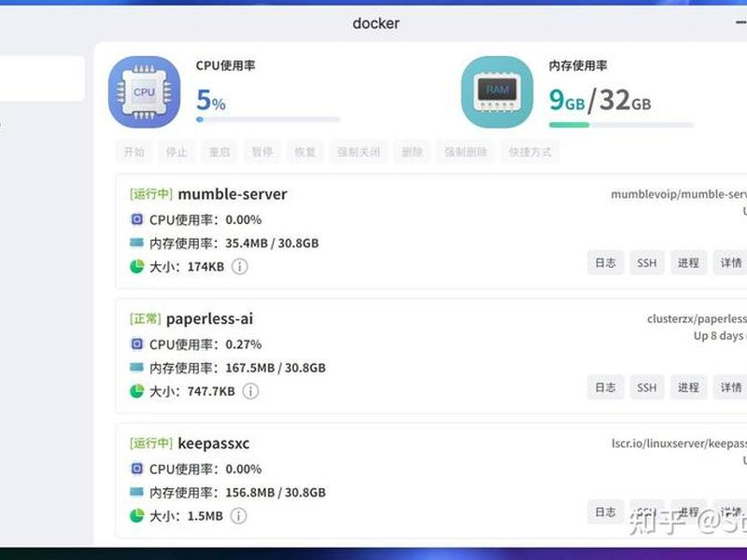Screen dimensions: 747x560
Task: Click the 强制关闭 (force close) button
Action: [x=359, y=152]
